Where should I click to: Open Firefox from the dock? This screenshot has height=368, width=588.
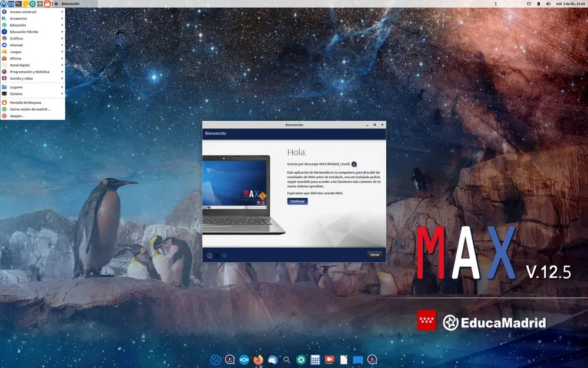(258, 359)
